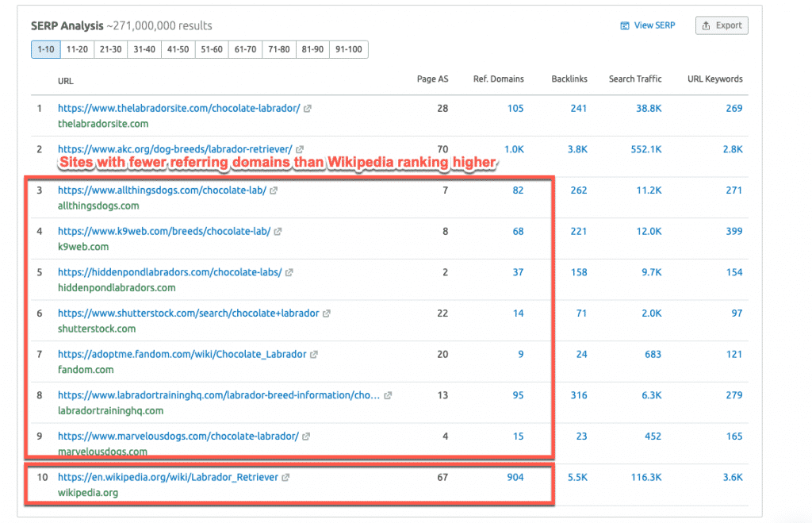Click the Export upload icon

pyautogui.click(x=706, y=25)
